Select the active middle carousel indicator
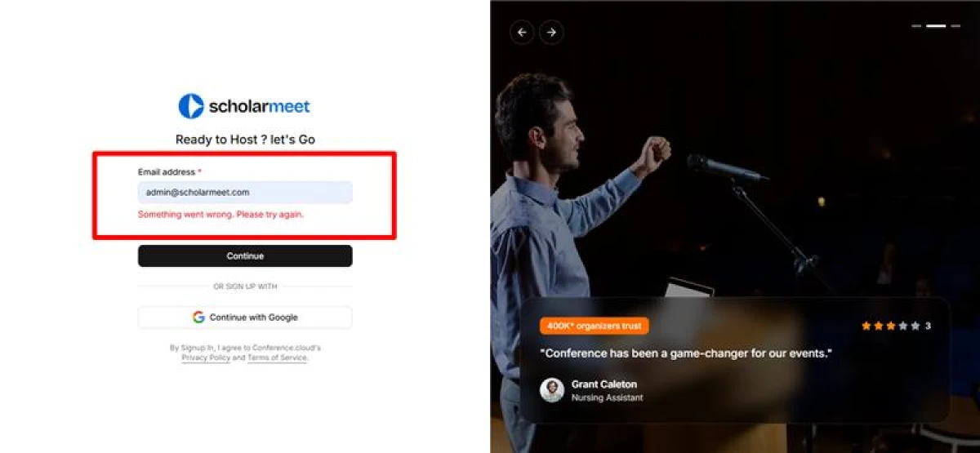Screen dimensions: 980x453 (x=936, y=26)
